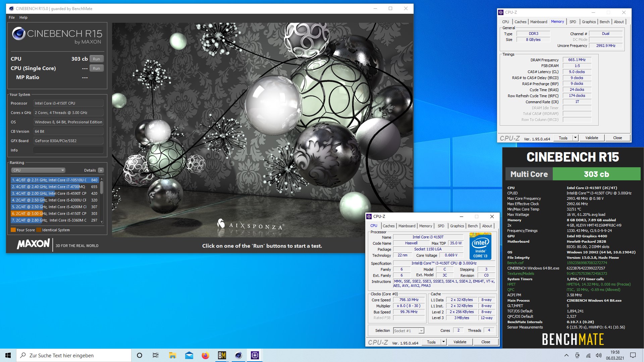The height and width of the screenshot is (362, 644).
Task: Open the File menu in Cinebench
Action: [x=12, y=17]
